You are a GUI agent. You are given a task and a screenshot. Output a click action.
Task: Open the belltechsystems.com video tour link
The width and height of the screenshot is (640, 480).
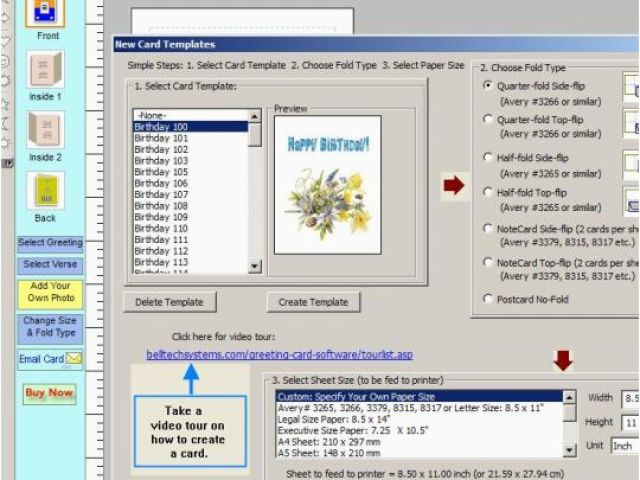coord(279,355)
